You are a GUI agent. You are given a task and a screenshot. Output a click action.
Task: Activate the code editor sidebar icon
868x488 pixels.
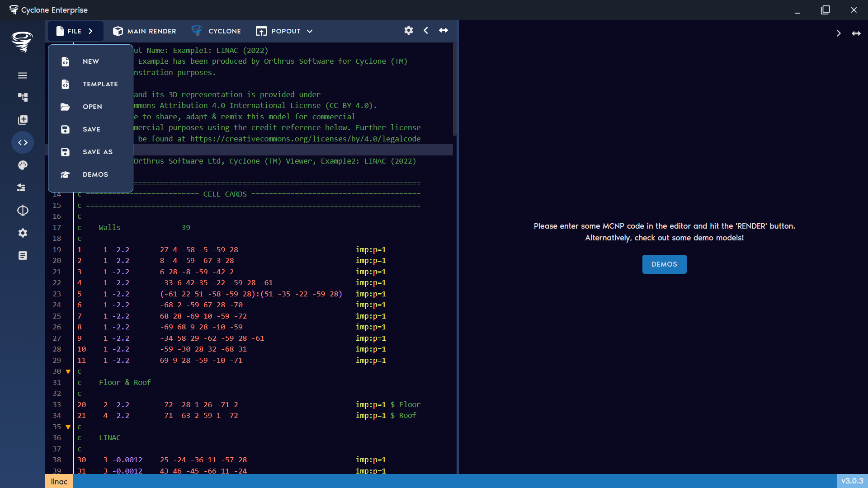tap(23, 142)
